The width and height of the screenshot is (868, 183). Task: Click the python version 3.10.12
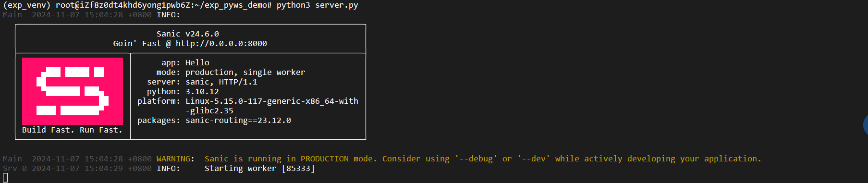pyautogui.click(x=202, y=91)
